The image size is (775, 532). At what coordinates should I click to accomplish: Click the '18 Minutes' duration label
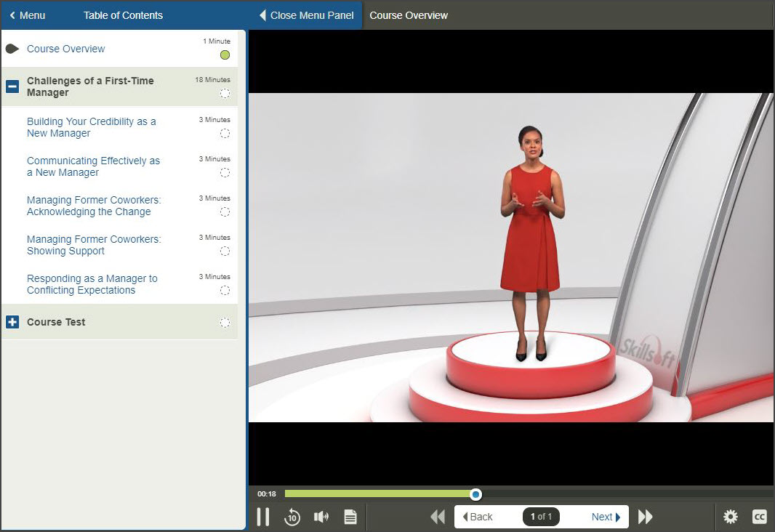click(212, 79)
